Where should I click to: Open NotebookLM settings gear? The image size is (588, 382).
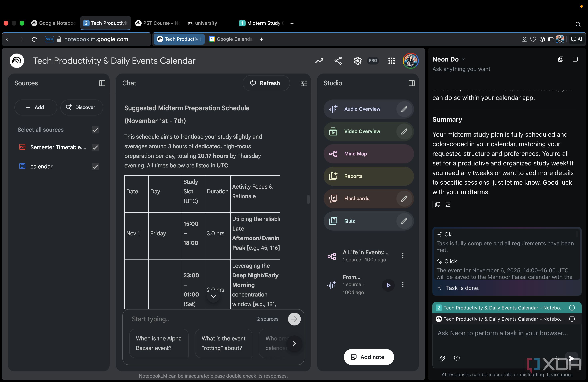tap(357, 61)
